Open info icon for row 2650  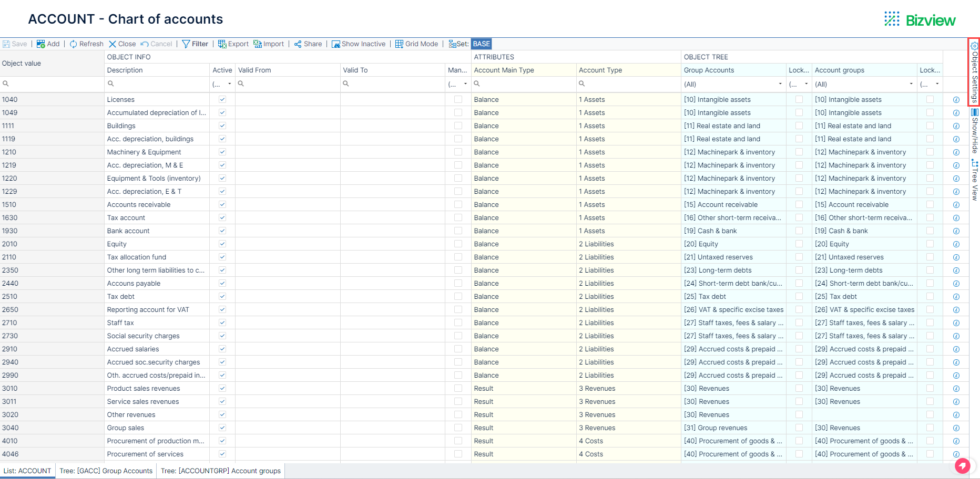pyautogui.click(x=956, y=310)
